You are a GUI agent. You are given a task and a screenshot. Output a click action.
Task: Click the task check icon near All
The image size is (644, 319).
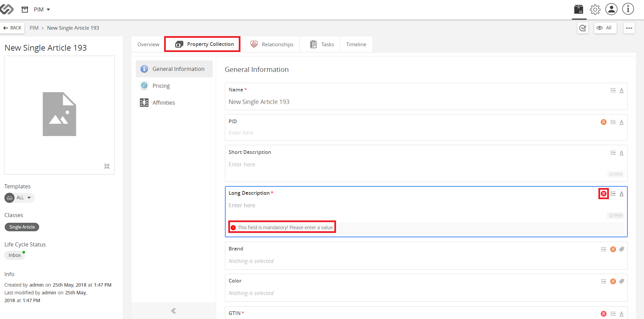point(583,28)
